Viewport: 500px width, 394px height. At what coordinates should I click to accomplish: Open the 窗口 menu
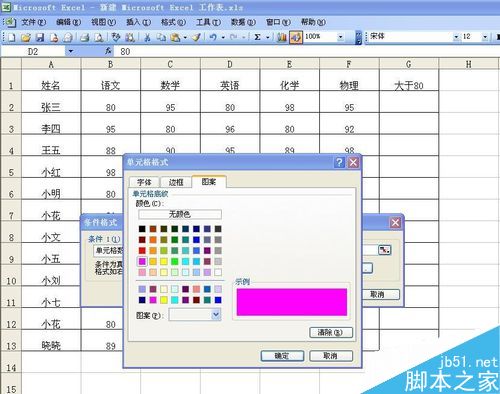tap(278, 22)
